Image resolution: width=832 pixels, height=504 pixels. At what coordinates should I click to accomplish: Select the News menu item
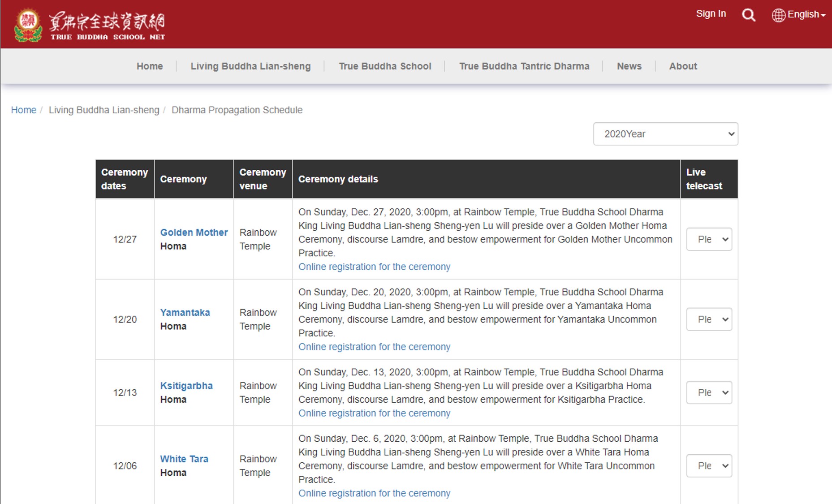coord(629,66)
